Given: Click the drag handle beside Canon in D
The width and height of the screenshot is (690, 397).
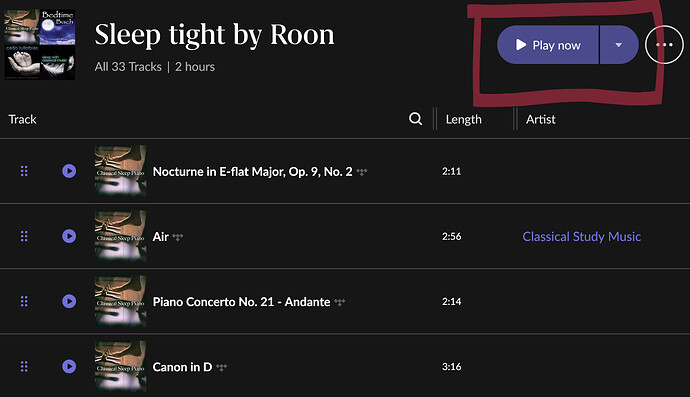Looking at the screenshot, I should [x=24, y=366].
